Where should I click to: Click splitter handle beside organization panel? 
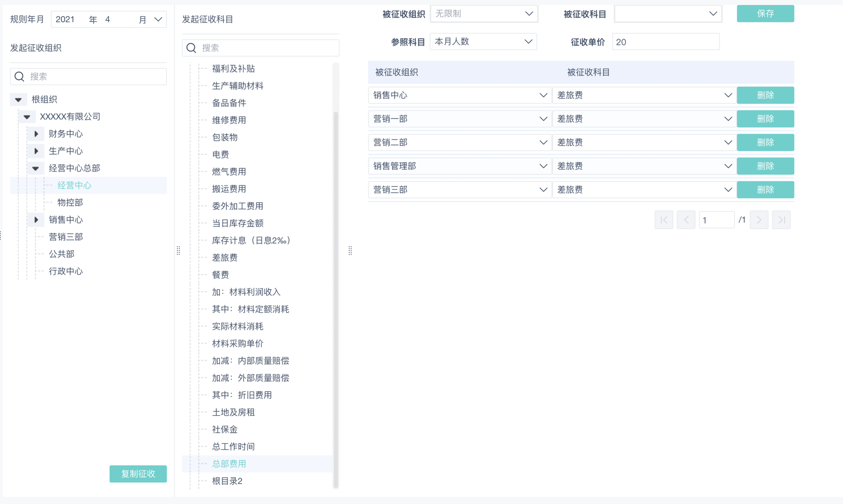tap(178, 251)
